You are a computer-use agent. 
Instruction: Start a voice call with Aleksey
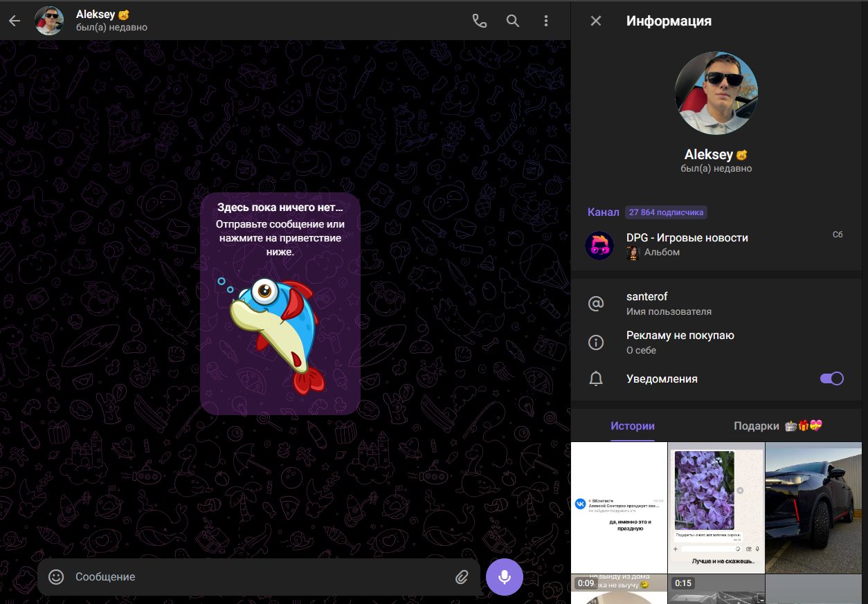479,21
